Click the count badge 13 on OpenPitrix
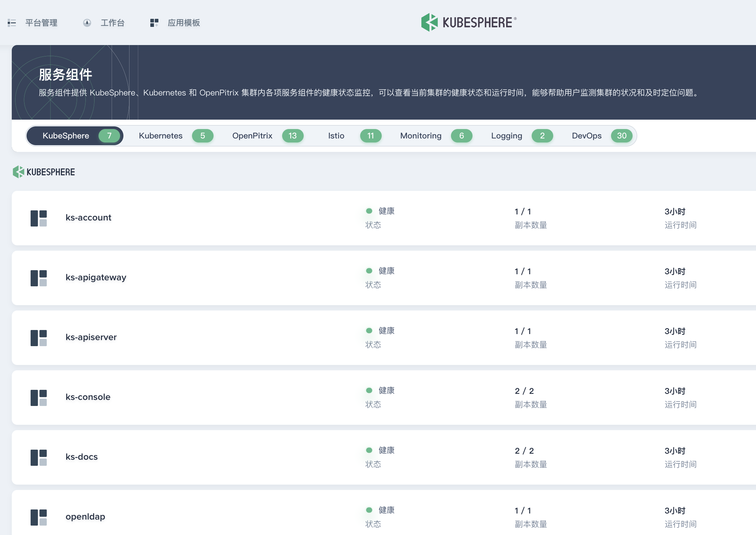The width and height of the screenshot is (756, 535). 293,136
